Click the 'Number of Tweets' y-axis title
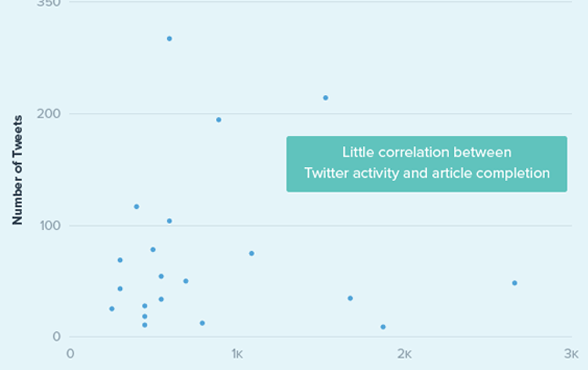Viewport: 588px width, 370px height. click(x=19, y=170)
